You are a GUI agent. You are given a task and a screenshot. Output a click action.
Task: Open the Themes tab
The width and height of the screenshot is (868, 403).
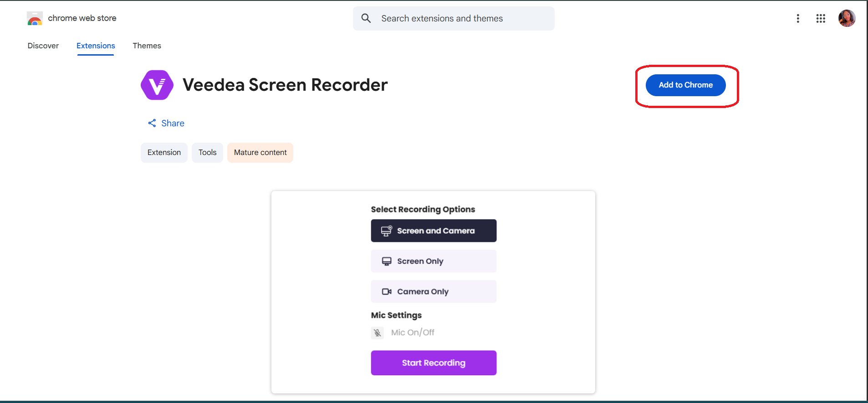click(x=147, y=46)
